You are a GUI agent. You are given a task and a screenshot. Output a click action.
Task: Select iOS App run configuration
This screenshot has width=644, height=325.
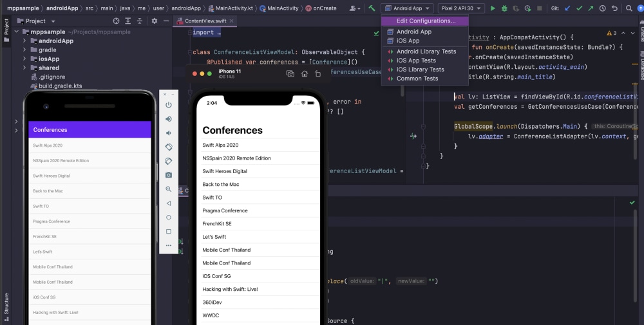click(424, 41)
